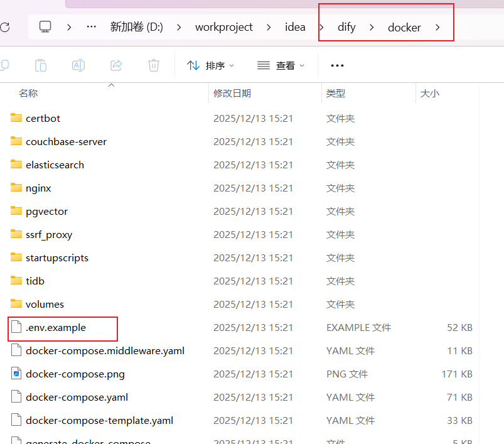Sort by the 类型 column header
This screenshot has width=504, height=444.
pos(336,93)
